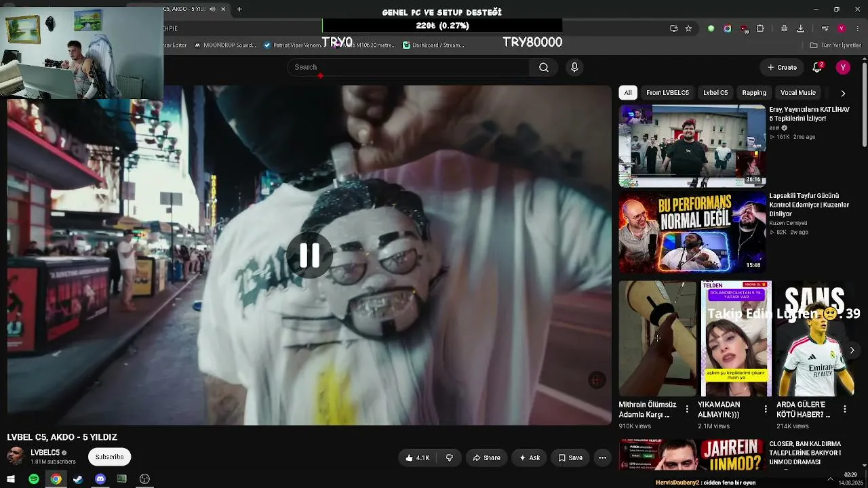
Task: Open Steam from the taskbar
Action: [x=78, y=479]
